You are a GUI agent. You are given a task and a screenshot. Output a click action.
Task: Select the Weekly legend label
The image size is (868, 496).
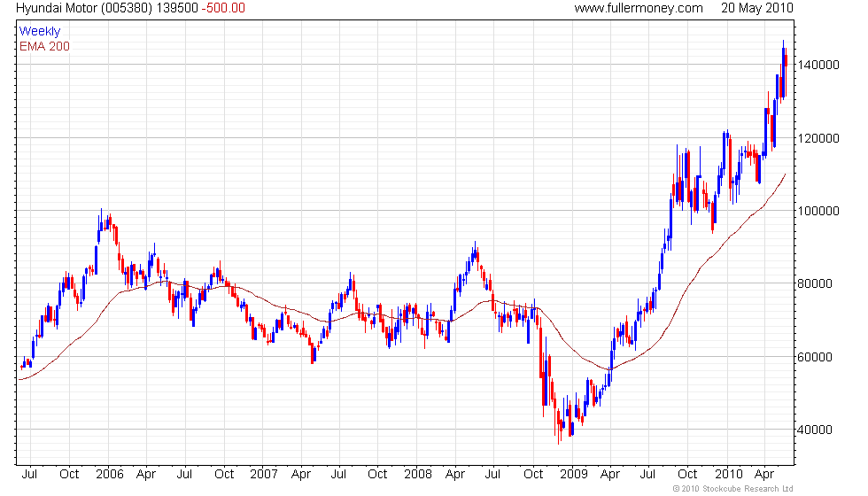pos(40,32)
